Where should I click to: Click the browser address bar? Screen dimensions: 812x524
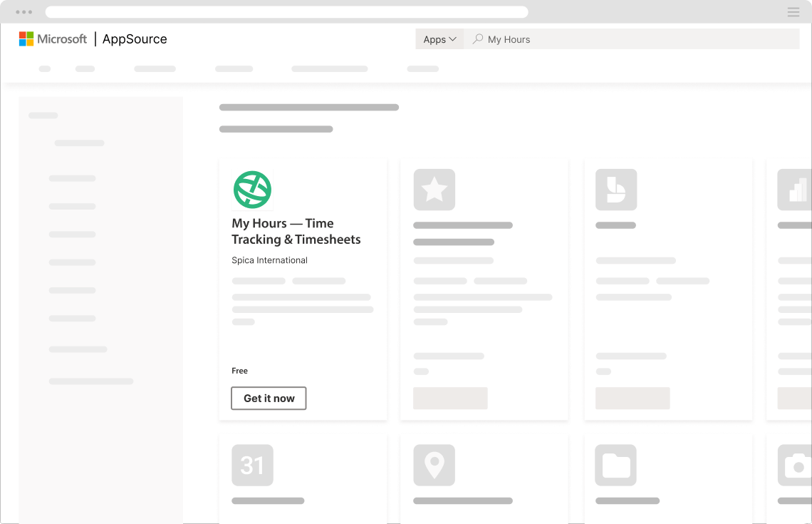pos(287,12)
